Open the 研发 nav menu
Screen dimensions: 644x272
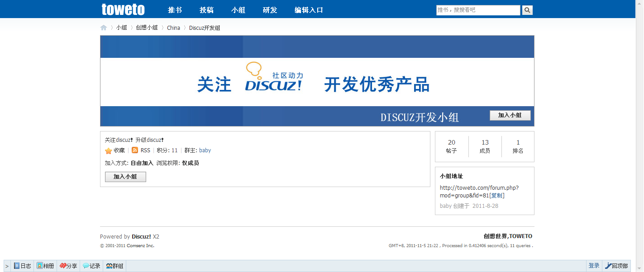(270, 10)
